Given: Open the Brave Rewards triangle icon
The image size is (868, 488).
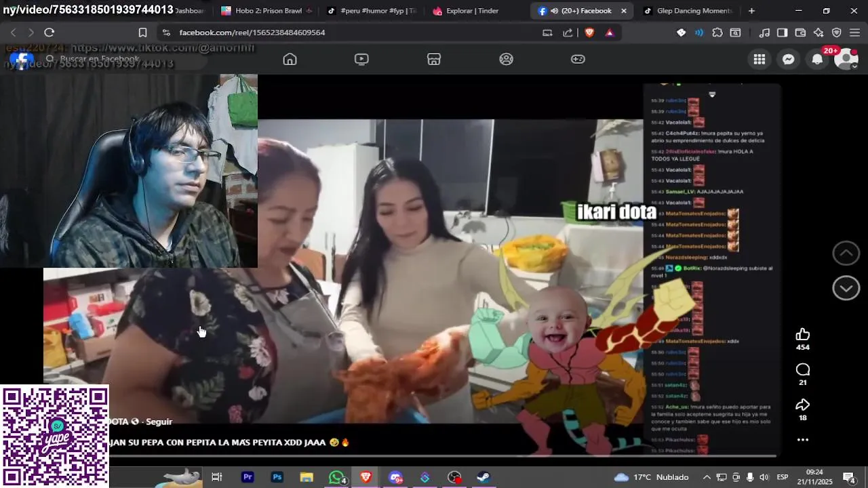Looking at the screenshot, I should click(610, 33).
